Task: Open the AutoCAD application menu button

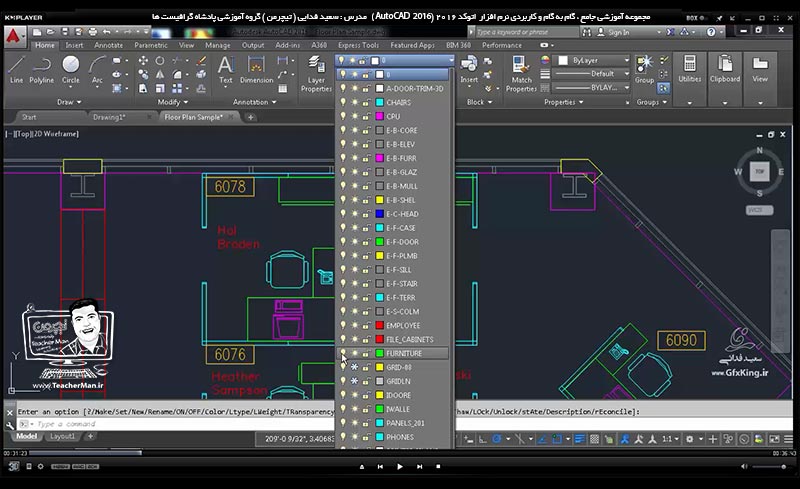Action: (14, 37)
